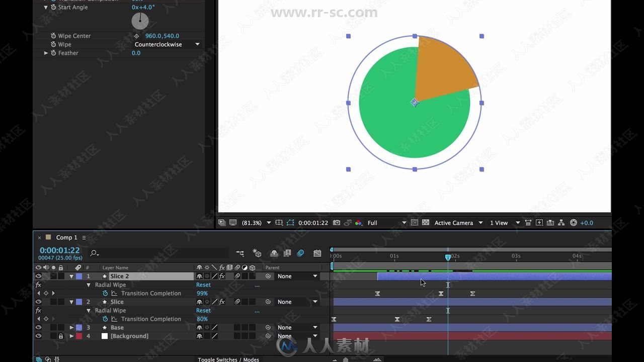The image size is (644, 362).
Task: Click Reset for Slice 2 Radial Wipe
Action: coord(203,285)
